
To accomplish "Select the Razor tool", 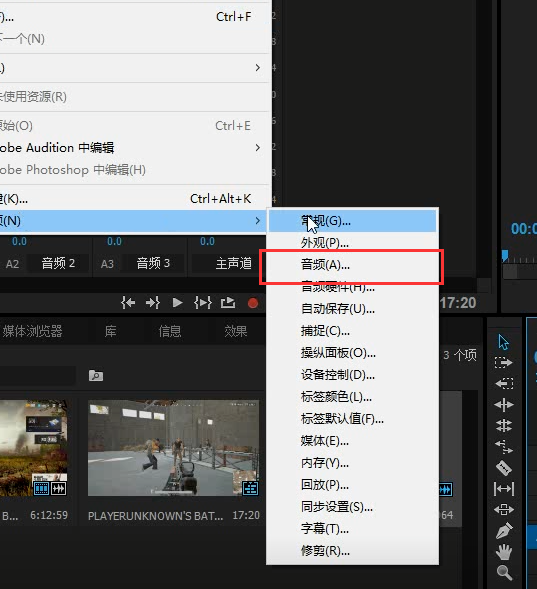I will click(x=504, y=468).
